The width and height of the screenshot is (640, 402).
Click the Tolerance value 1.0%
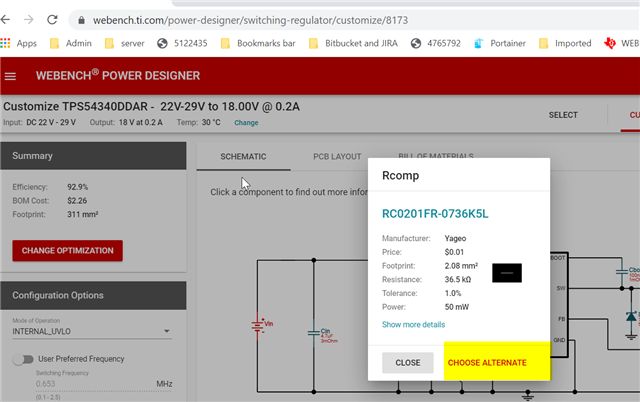[x=453, y=293]
